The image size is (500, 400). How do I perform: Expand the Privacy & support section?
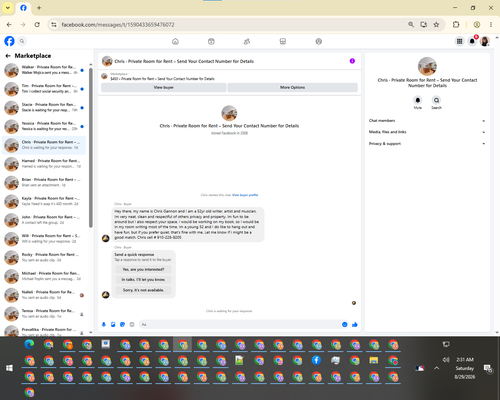427,144
